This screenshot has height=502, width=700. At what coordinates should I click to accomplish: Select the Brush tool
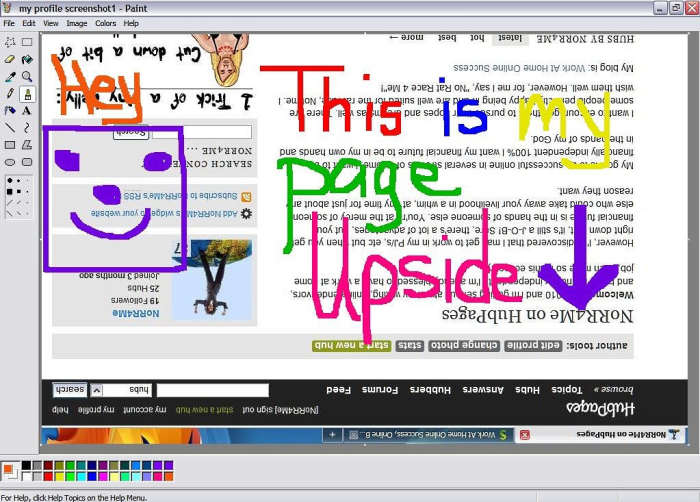pyautogui.click(x=27, y=93)
